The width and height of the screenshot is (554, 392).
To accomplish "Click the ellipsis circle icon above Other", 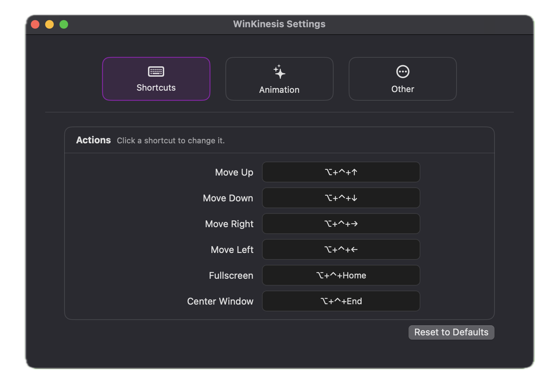I will (402, 72).
